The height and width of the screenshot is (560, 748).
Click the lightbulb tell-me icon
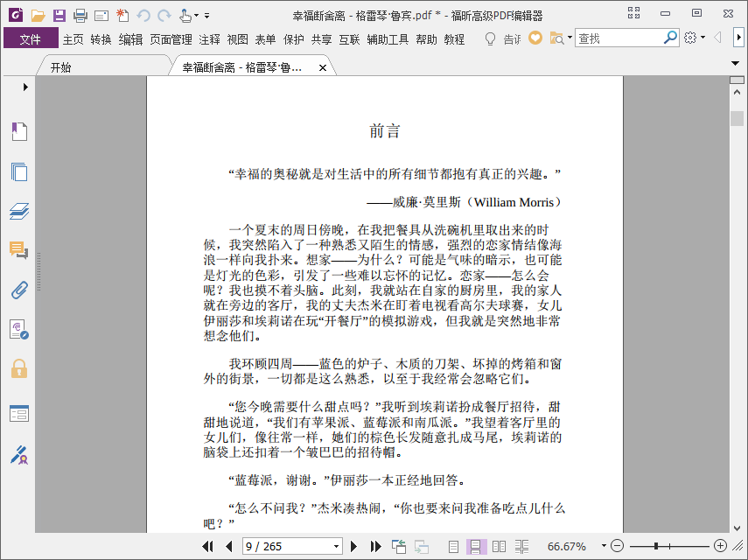click(490, 38)
